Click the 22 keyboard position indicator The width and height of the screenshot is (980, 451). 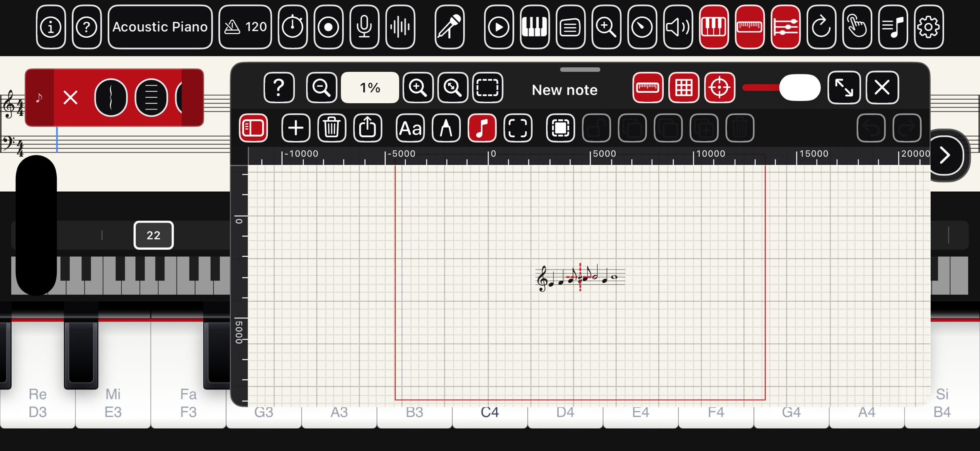click(x=153, y=235)
